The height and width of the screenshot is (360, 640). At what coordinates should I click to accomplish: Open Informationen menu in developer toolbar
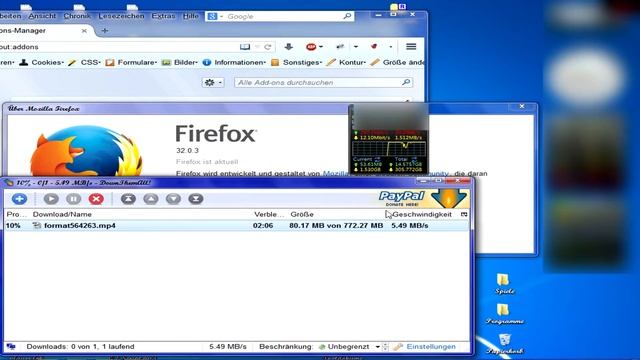click(235, 62)
